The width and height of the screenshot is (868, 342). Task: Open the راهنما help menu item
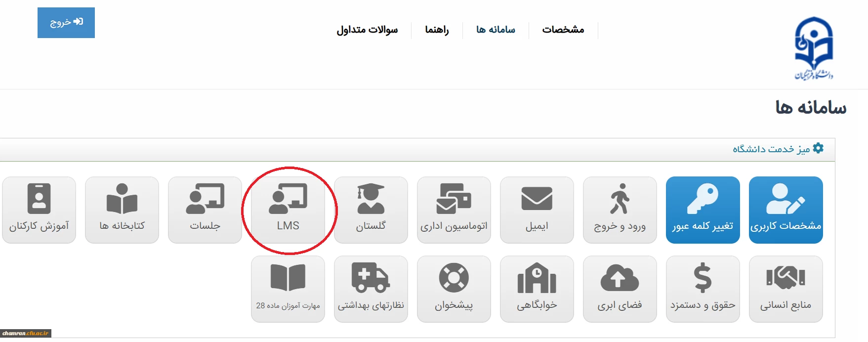click(x=437, y=30)
